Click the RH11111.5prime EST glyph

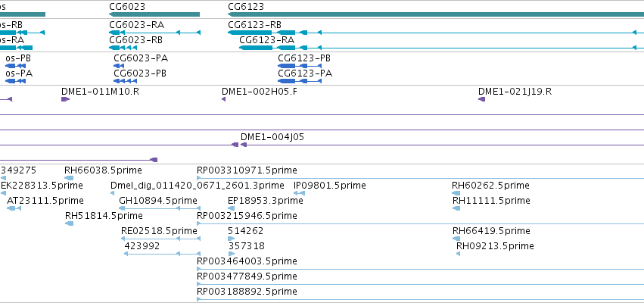456,208
